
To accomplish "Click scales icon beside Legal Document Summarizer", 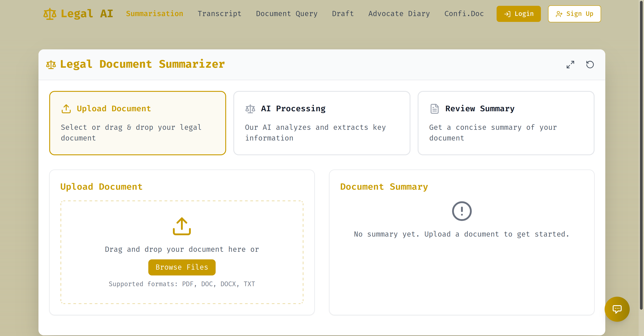I will tap(51, 65).
